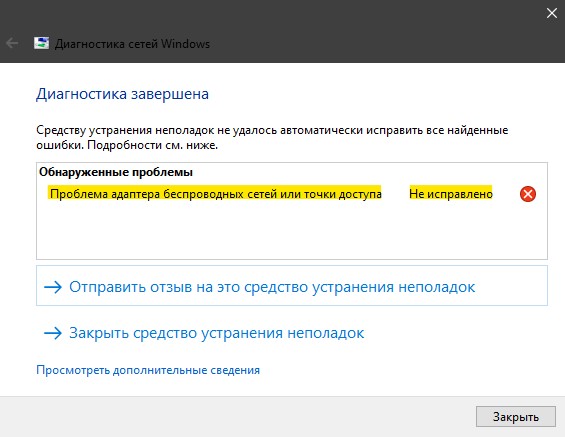Image resolution: width=565 pixels, height=437 pixels.
Task: Click the back arrow in the title bar
Action: (x=12, y=43)
